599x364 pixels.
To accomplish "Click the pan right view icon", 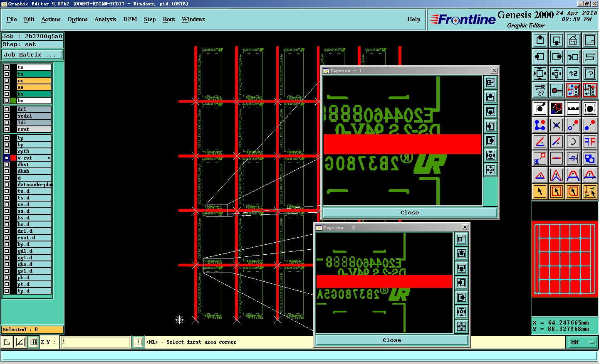I will pyautogui.click(x=557, y=57).
